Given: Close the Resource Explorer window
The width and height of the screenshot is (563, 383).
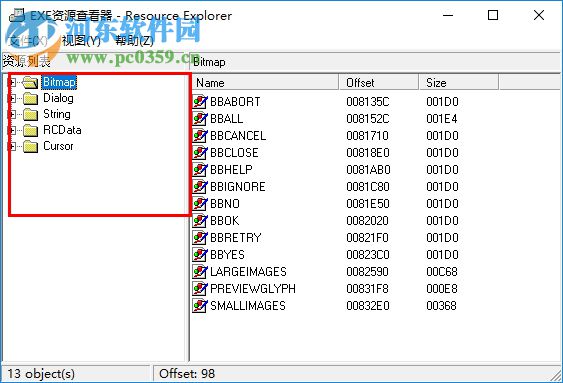Looking at the screenshot, I should [x=539, y=15].
